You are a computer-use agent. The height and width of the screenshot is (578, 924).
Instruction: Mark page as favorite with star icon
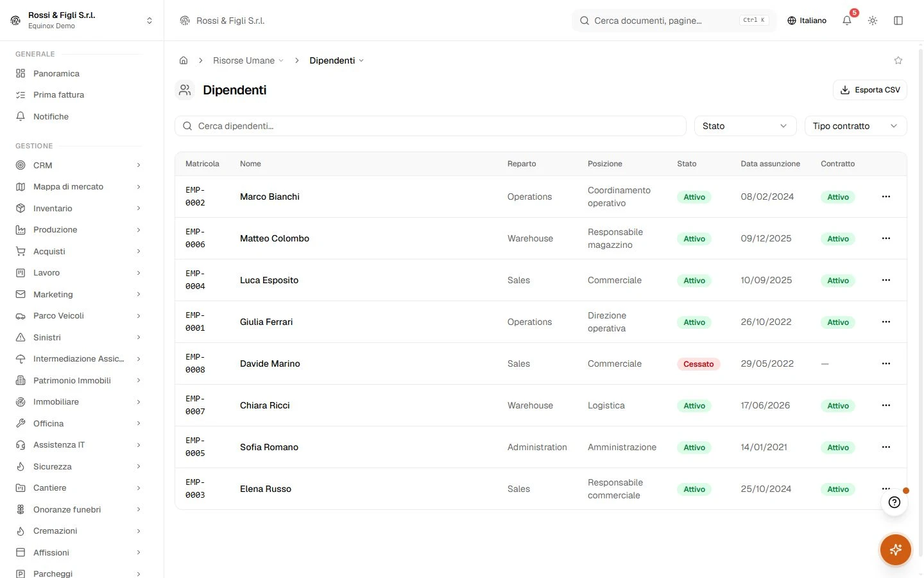[x=898, y=60]
